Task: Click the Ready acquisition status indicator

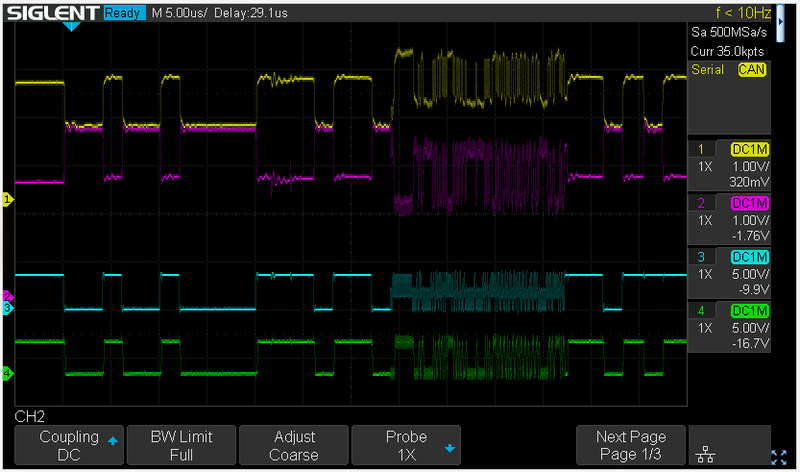Action: click(123, 13)
